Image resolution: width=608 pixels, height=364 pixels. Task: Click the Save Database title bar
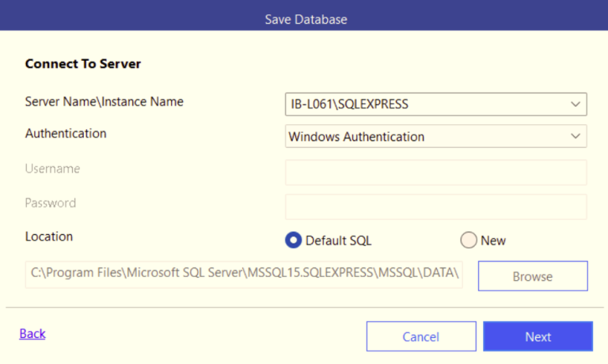[304, 16]
